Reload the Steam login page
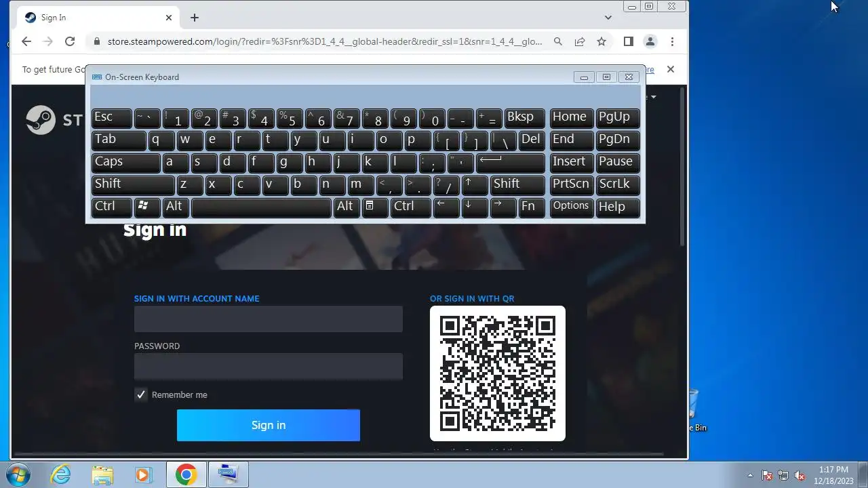This screenshot has width=868, height=488. (70, 41)
